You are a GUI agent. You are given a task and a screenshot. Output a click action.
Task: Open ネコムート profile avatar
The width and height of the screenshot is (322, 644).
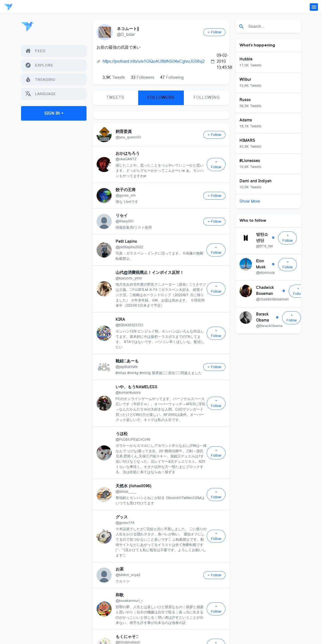105,32
